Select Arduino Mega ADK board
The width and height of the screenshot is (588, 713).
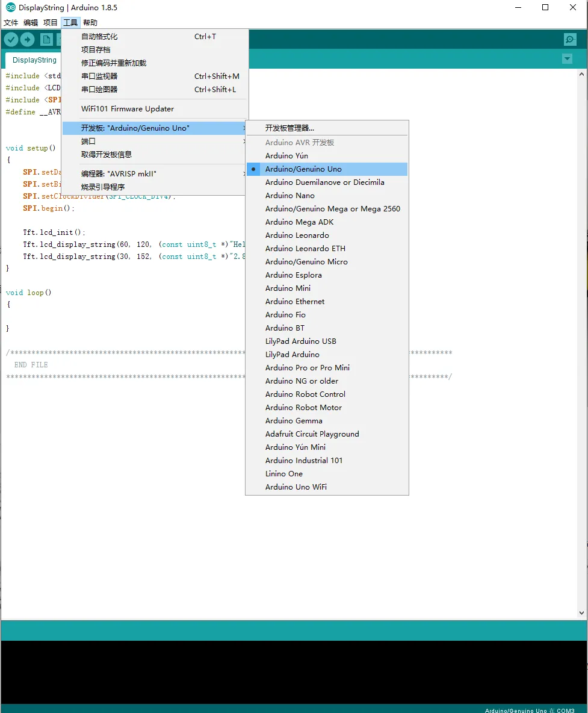327,222
